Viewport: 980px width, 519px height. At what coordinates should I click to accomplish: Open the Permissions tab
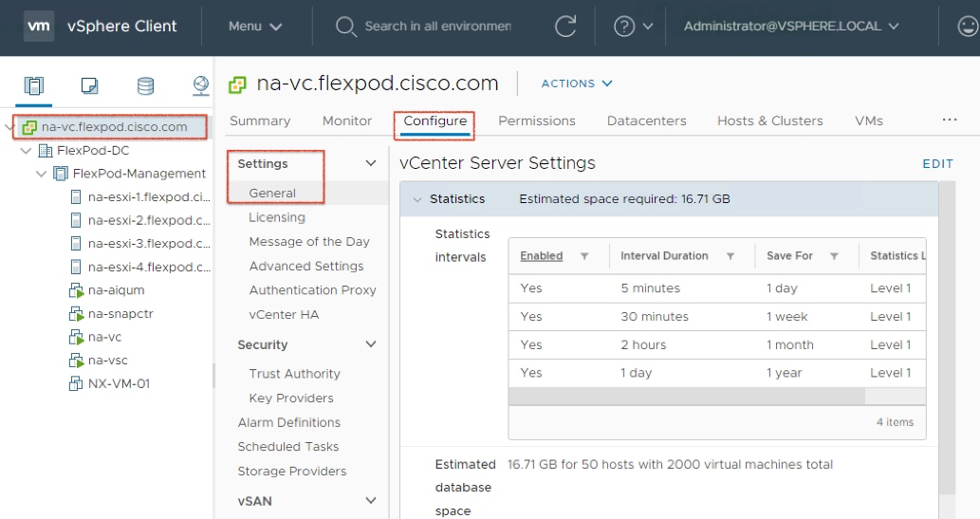pos(536,120)
